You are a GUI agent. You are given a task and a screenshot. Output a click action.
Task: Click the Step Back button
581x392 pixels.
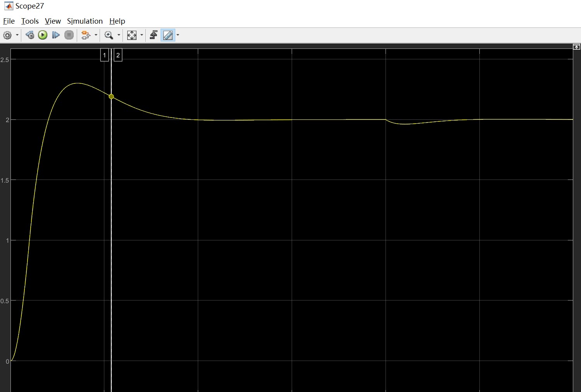pyautogui.click(x=30, y=35)
